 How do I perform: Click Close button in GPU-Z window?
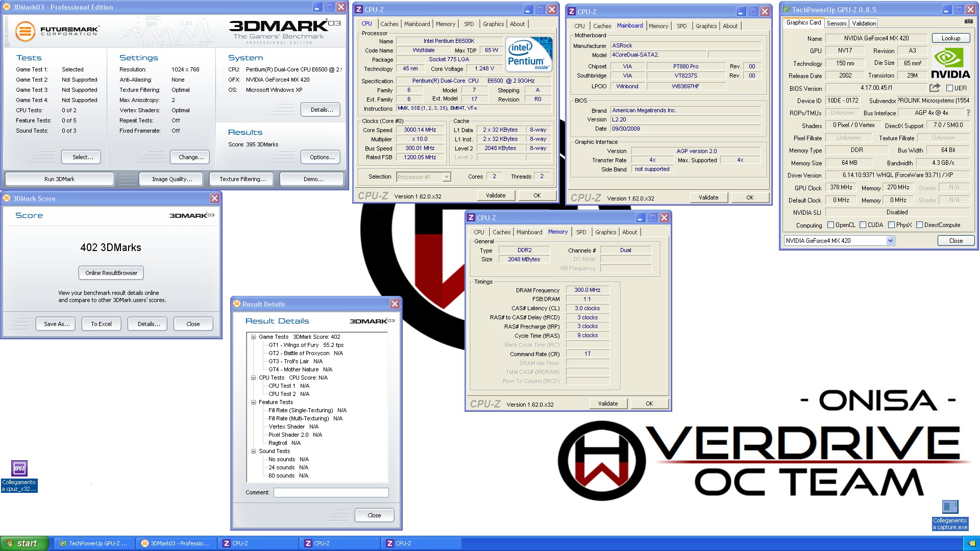point(956,241)
